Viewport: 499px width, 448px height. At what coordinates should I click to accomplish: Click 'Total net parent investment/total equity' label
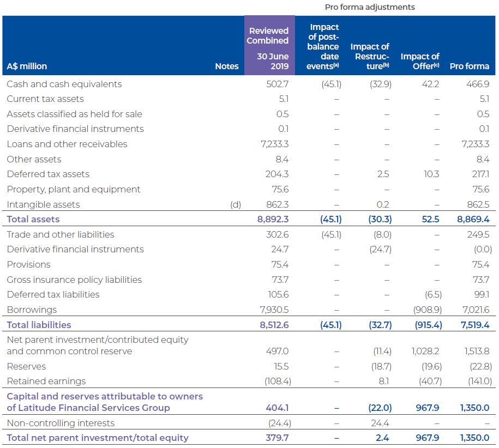[x=98, y=438]
